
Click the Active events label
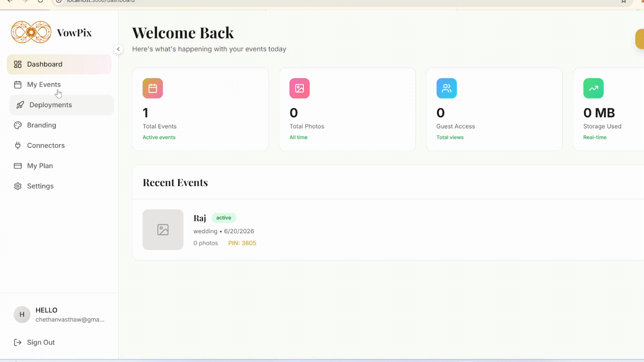click(x=159, y=137)
